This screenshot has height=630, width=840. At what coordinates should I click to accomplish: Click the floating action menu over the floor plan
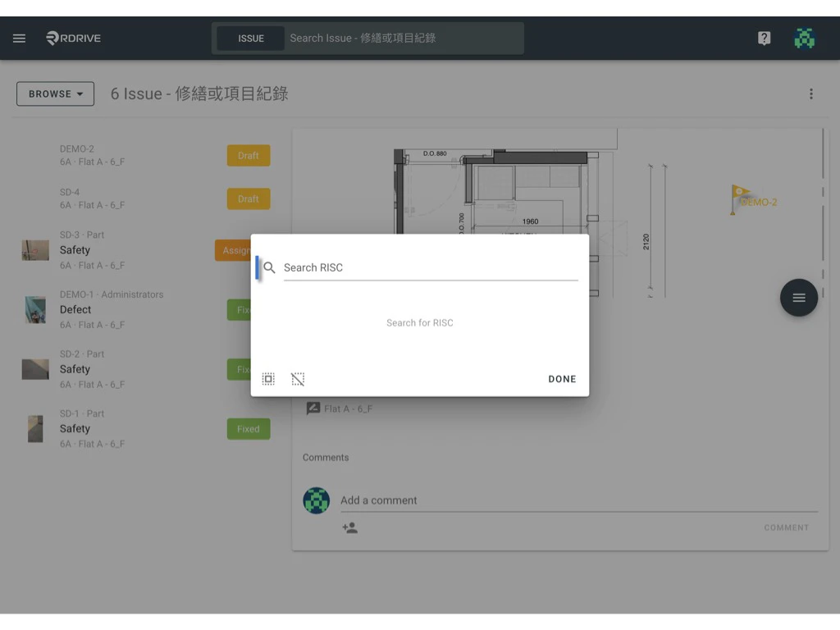pyautogui.click(x=798, y=298)
